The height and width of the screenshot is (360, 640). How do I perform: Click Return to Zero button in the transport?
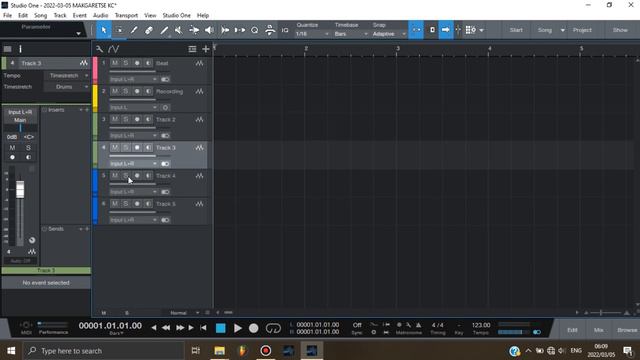[203, 328]
